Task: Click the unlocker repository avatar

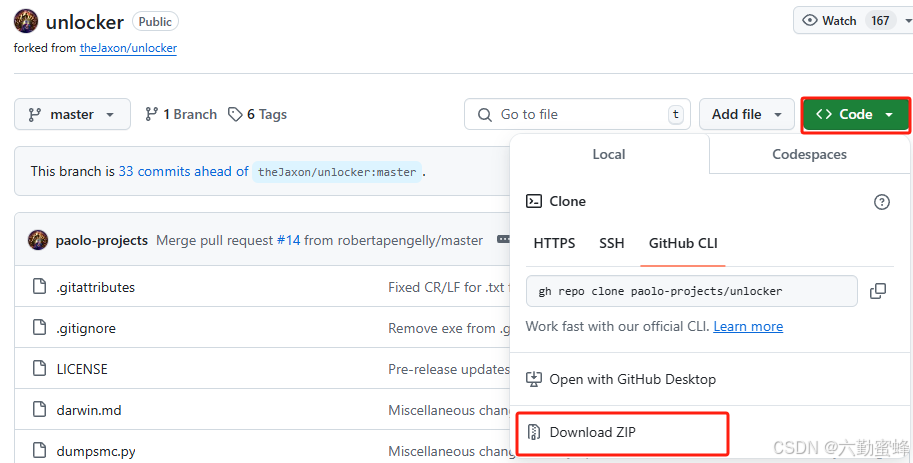Action: pos(26,22)
